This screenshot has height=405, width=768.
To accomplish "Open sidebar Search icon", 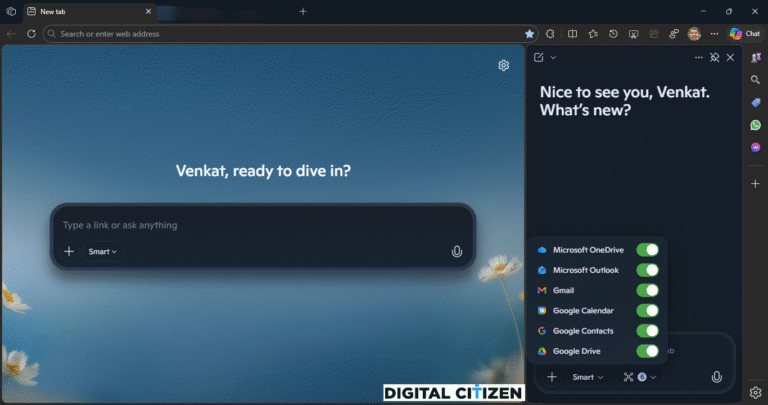I will point(756,80).
